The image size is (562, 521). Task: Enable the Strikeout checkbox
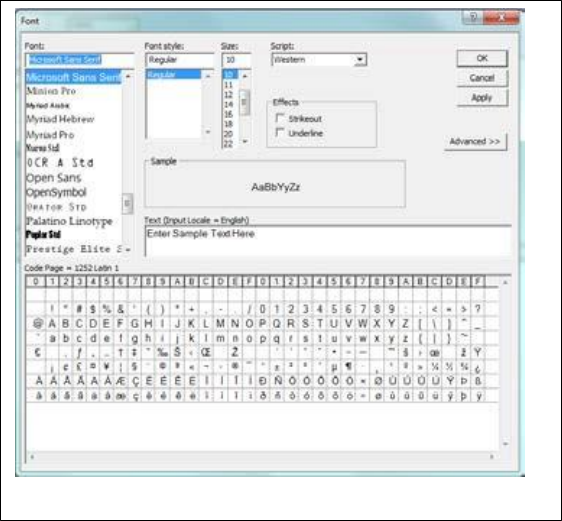point(280,118)
